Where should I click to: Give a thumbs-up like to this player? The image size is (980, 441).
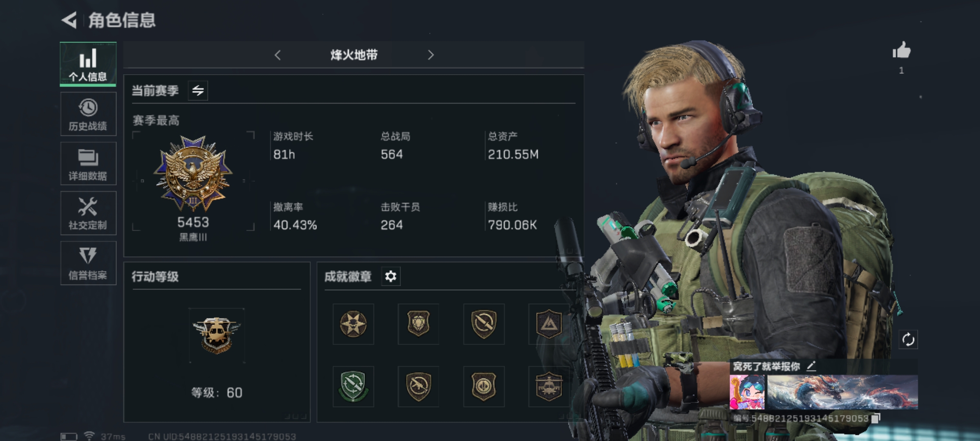902,51
